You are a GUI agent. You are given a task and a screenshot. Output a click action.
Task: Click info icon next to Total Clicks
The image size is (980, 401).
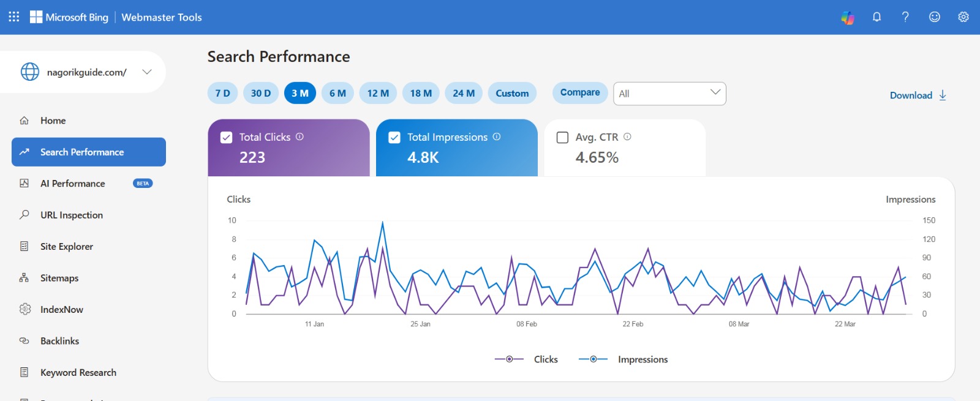click(300, 137)
